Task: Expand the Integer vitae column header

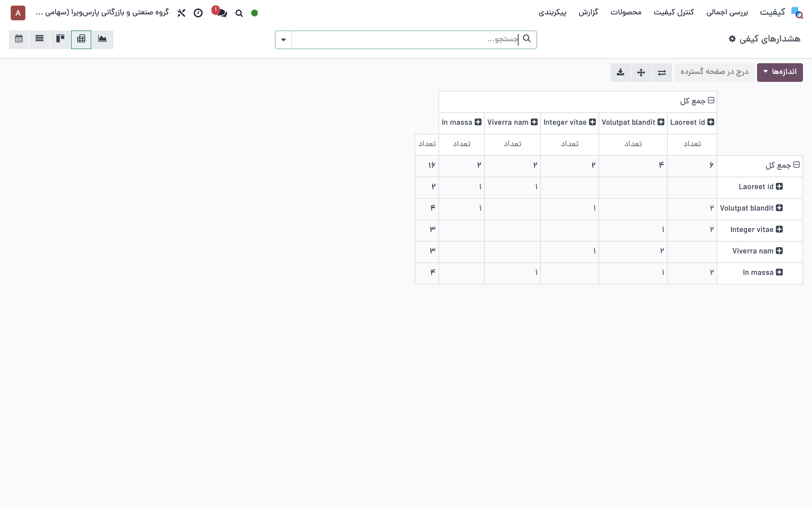Action: click(x=569, y=122)
